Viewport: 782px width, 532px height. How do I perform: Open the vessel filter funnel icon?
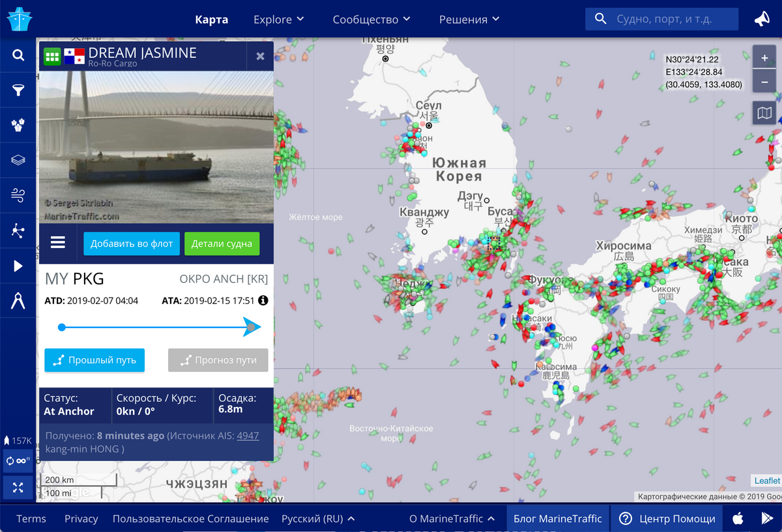click(18, 91)
